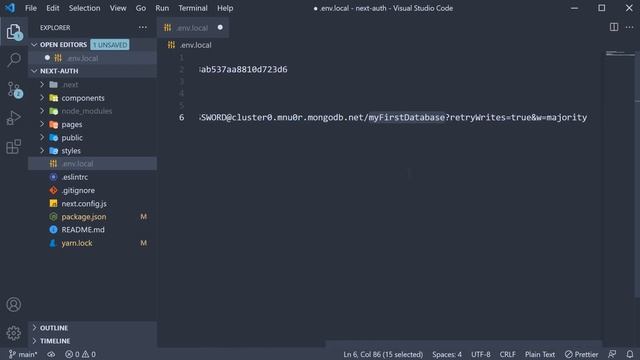Open the Selection menu

point(84,8)
